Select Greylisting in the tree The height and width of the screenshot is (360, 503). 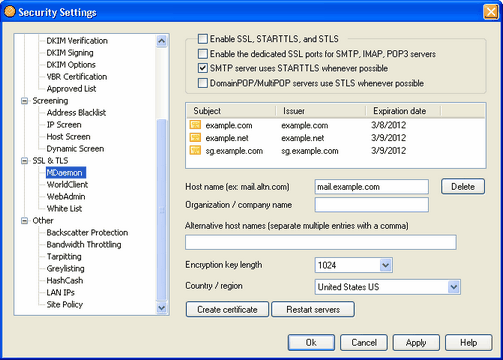pos(65,269)
